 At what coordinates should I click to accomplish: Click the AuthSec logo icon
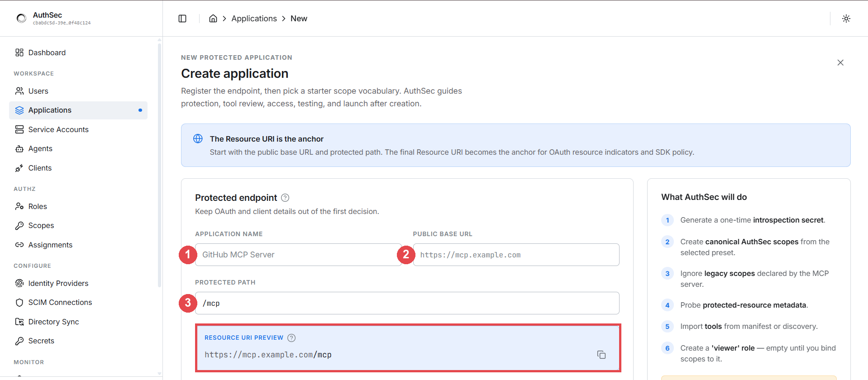21,18
